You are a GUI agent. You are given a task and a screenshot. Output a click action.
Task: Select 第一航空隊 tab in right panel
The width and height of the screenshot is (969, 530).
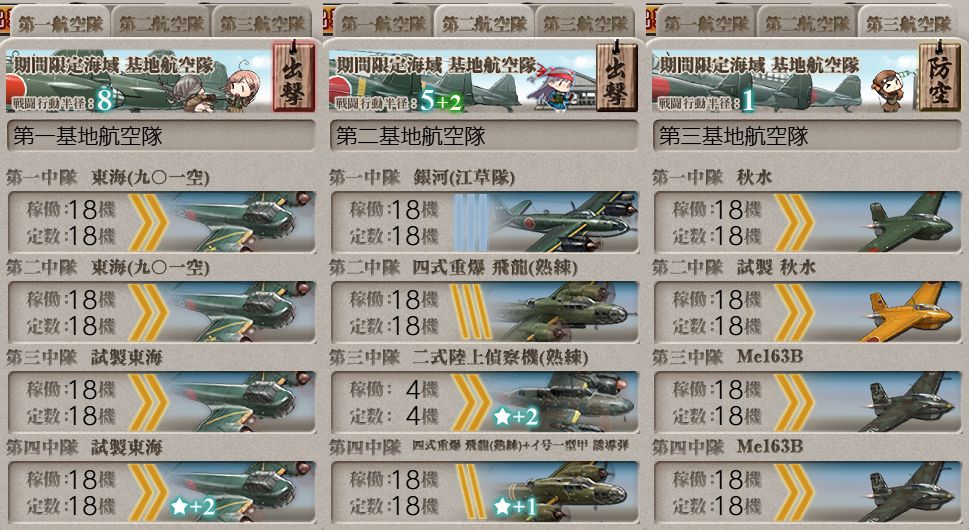pyautogui.click(x=706, y=23)
